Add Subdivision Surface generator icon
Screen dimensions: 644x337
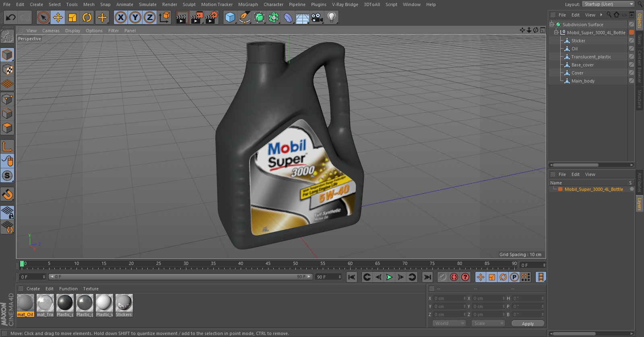tap(259, 17)
